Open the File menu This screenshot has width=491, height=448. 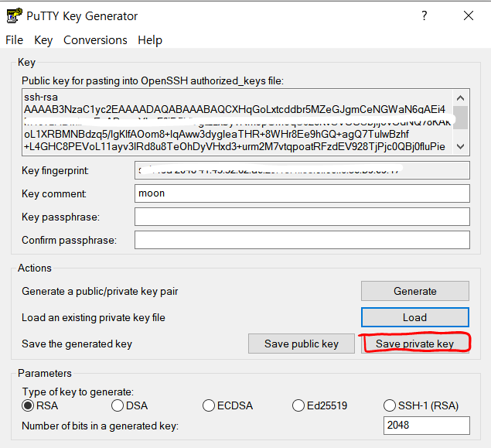[15, 40]
